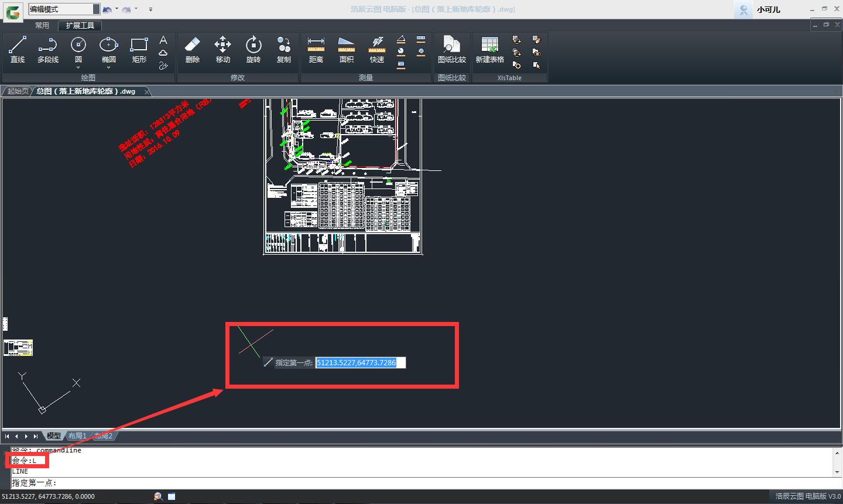Image resolution: width=843 pixels, height=504 pixels.
Task: Select the 多段线 polyline tool
Action: point(48,50)
